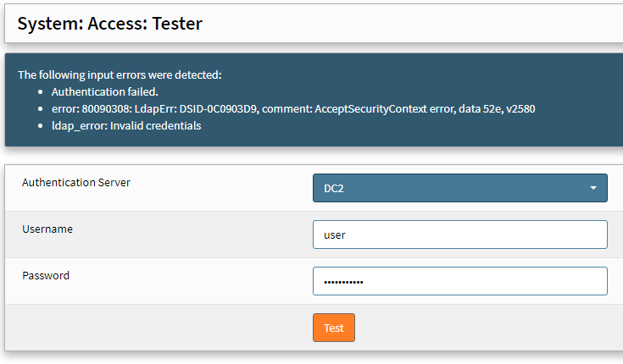Click the "System: Access: Tester" page heading
This screenshot has width=623, height=364.
pyautogui.click(x=109, y=24)
